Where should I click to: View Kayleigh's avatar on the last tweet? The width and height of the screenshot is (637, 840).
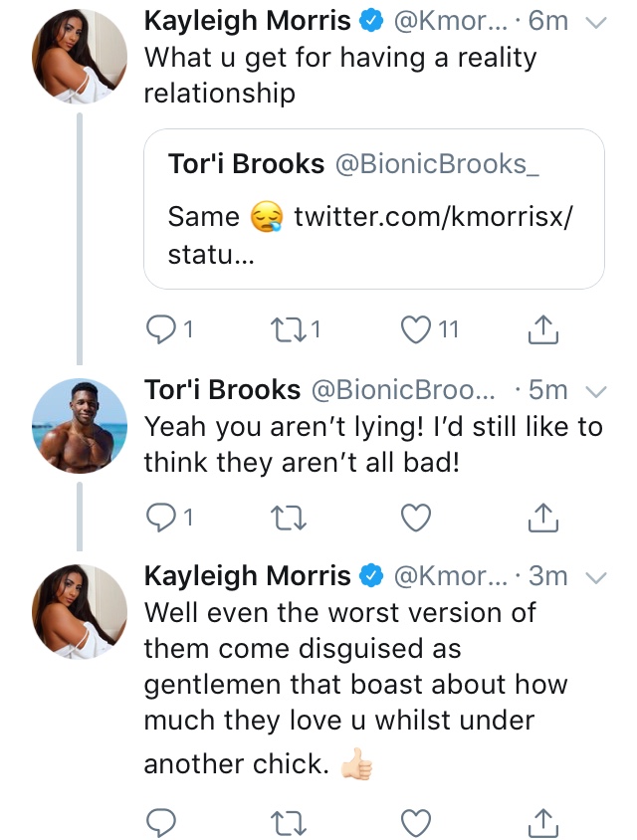coord(80,611)
